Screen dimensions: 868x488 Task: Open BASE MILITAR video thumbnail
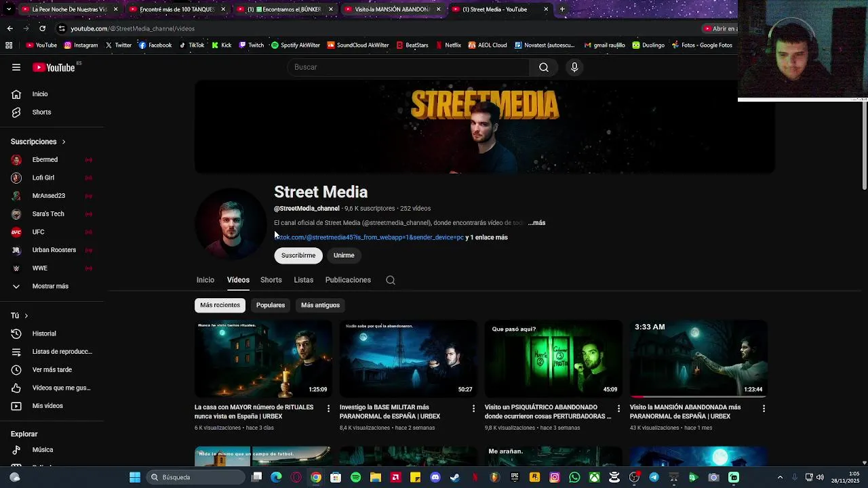click(408, 359)
